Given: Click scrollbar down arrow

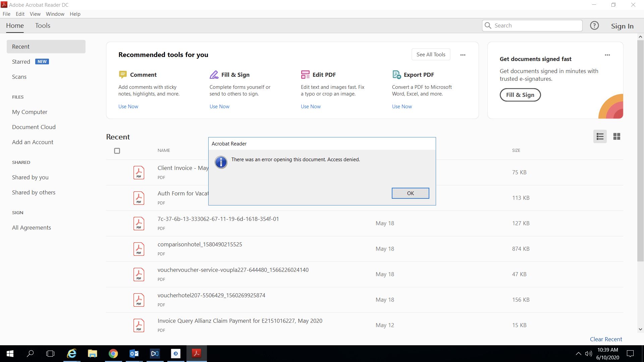Looking at the screenshot, I should (x=640, y=329).
